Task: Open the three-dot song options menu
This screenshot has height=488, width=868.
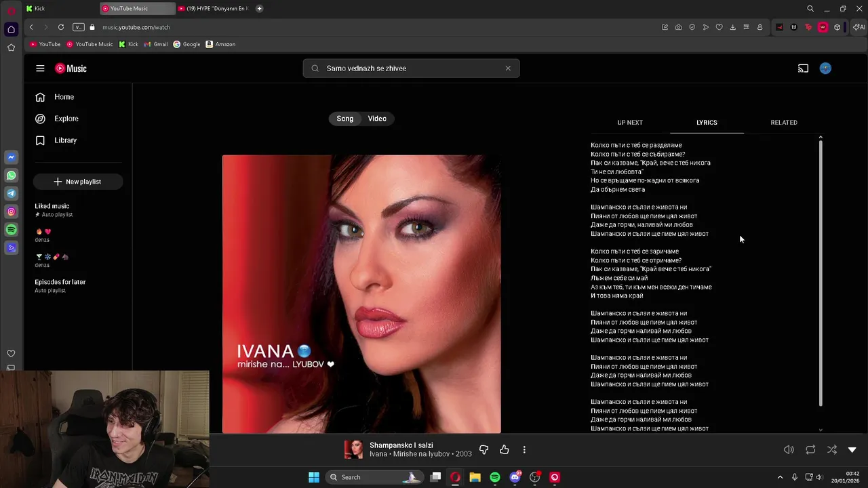Action: click(524, 449)
